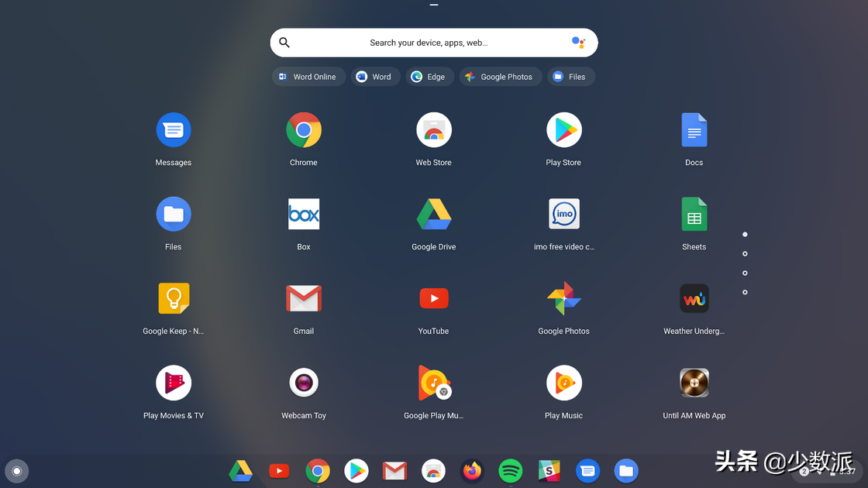Open imo free video chat app
This screenshot has height=488, width=868.
pos(563,214)
